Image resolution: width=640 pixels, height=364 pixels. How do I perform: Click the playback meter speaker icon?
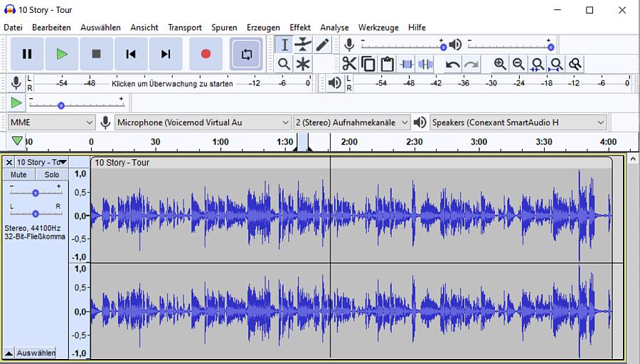(x=335, y=83)
